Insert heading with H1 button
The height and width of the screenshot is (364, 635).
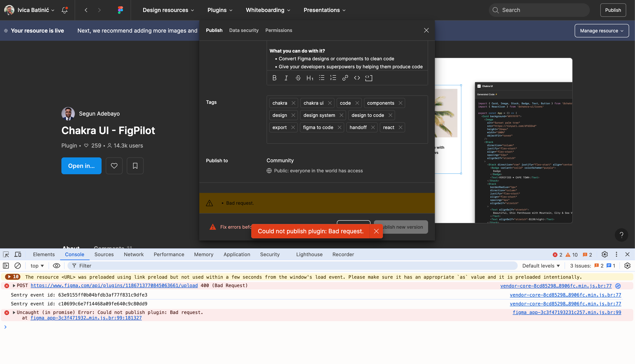[x=310, y=78]
